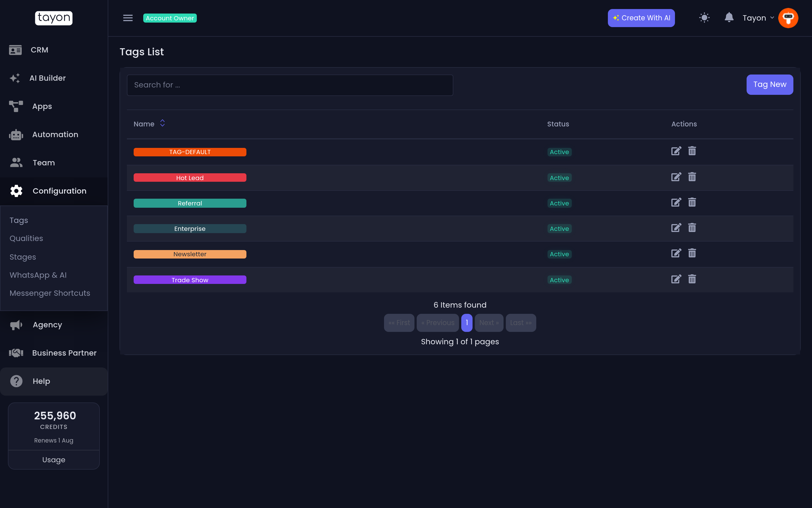Edit the Enterprise tag
Viewport: 812px width, 508px height.
click(x=676, y=228)
